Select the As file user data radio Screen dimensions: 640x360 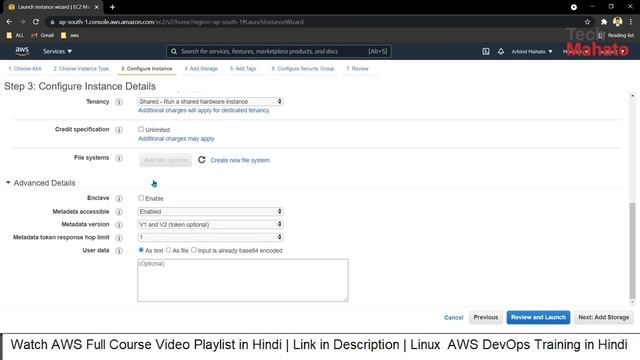[168, 249]
